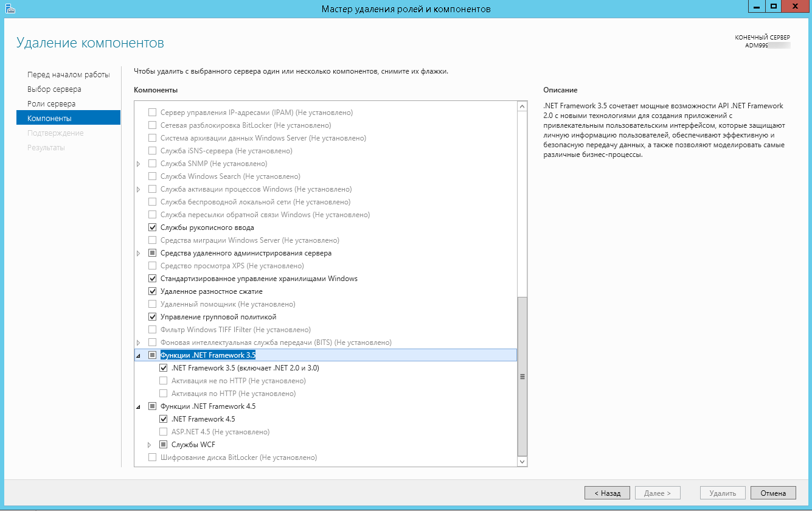The width and height of the screenshot is (812, 511).
Task: Uncheck Удаленное разностное сжатие component
Action: coord(153,291)
